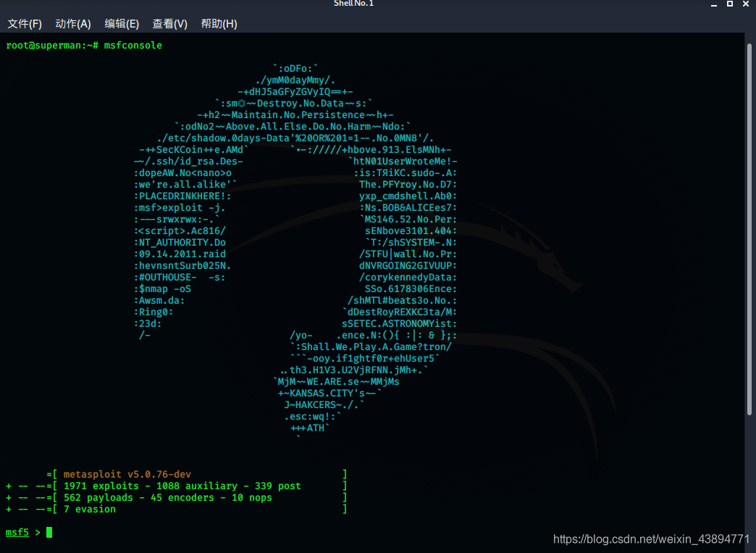Click the ':msf>exploit -j.' banner line
756x553 pixels.
pos(180,207)
